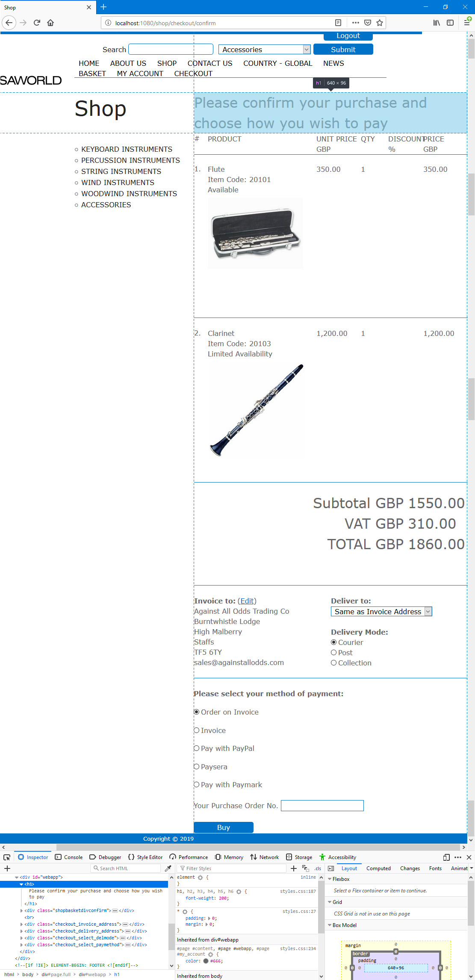Viewport: 475px width, 980px height.
Task: Toggle Reader View icon in address bar
Action: (x=338, y=23)
